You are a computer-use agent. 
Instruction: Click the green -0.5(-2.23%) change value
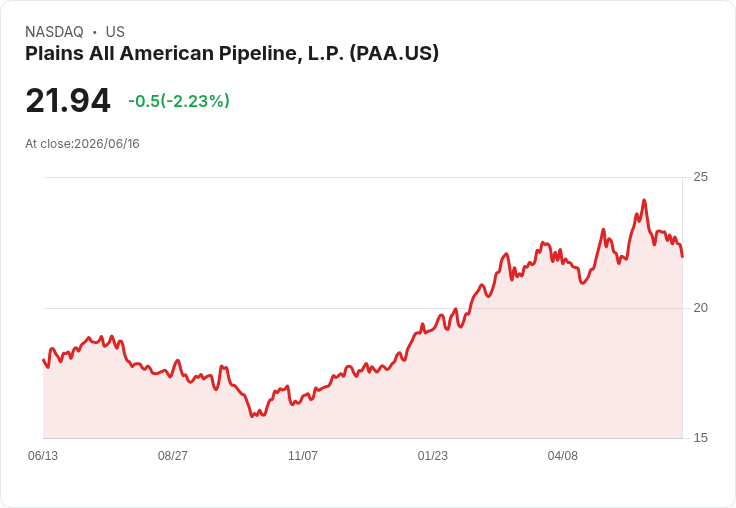pyautogui.click(x=179, y=101)
